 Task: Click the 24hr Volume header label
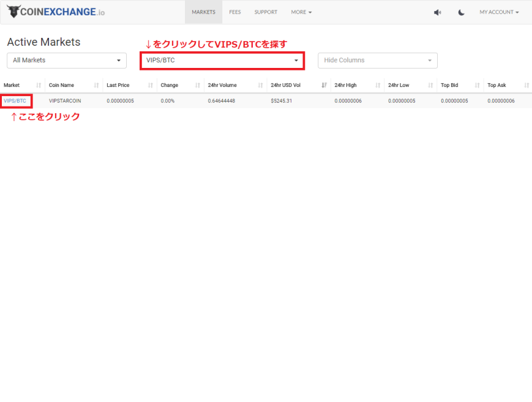point(222,85)
